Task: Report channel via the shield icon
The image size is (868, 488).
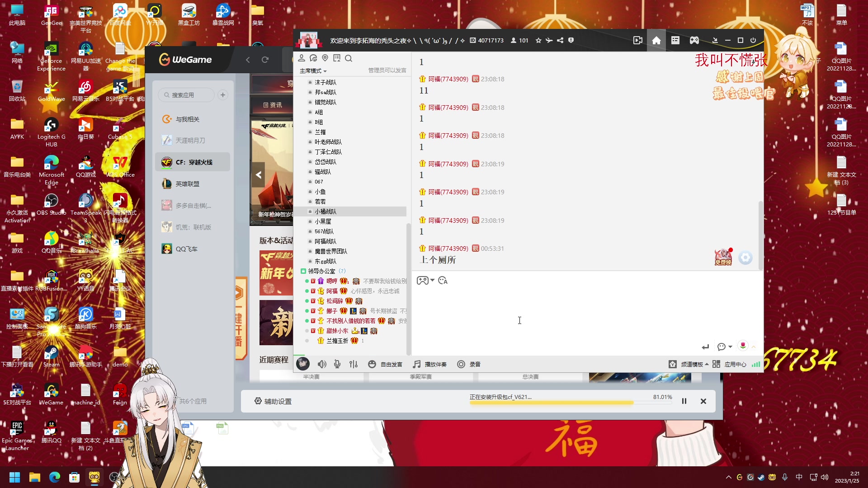Action: [x=571, y=40]
